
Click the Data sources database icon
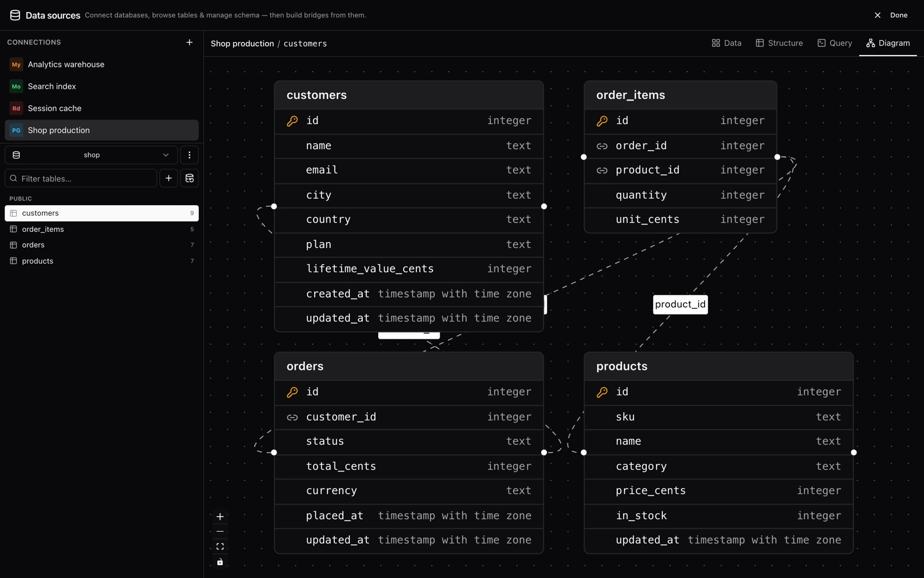point(15,15)
